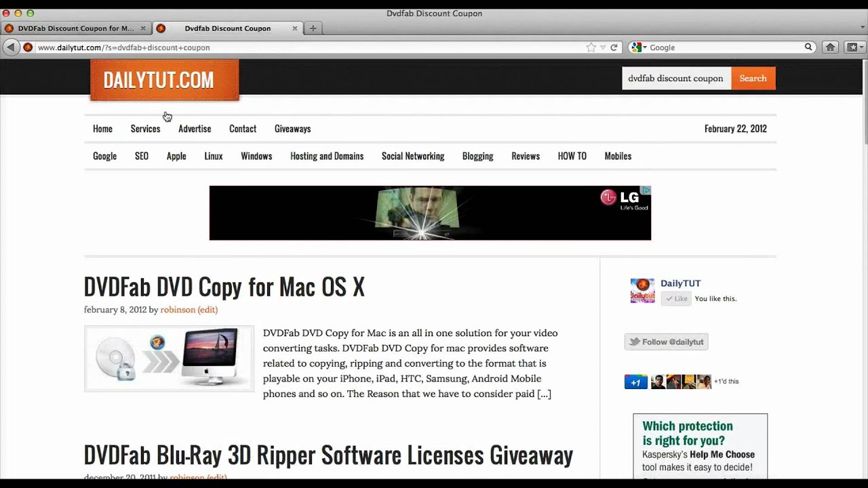Open the Blogging category

[478, 156]
